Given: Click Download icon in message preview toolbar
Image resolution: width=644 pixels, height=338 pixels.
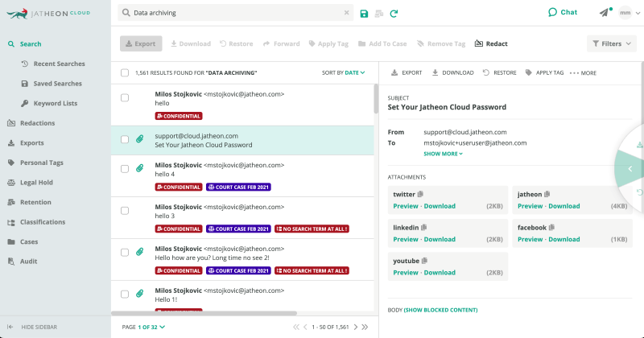Looking at the screenshot, I should click(436, 72).
